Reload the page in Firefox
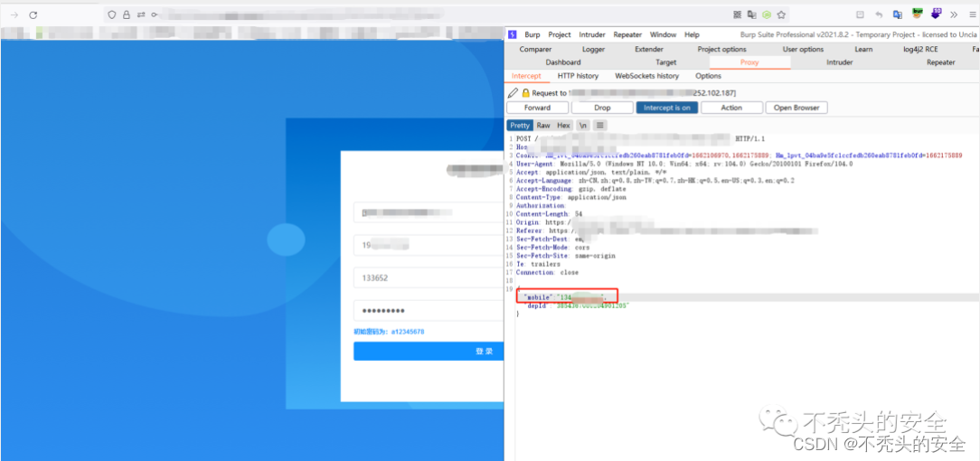980x461 pixels. (33, 14)
